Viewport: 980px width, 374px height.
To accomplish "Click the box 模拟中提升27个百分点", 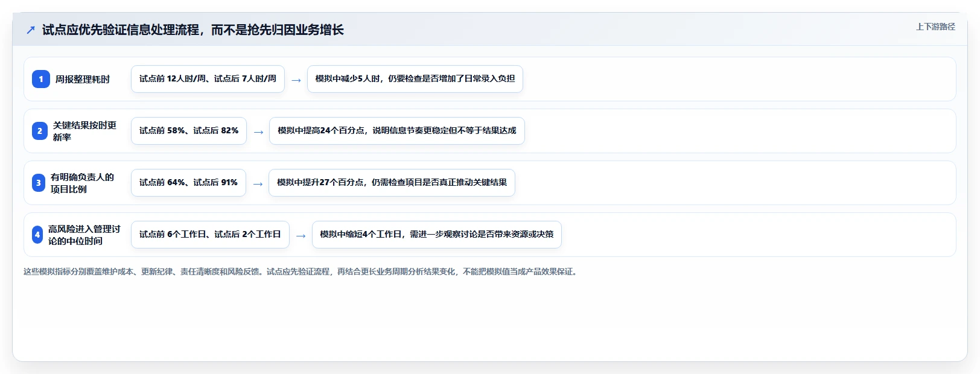I will pos(392,183).
